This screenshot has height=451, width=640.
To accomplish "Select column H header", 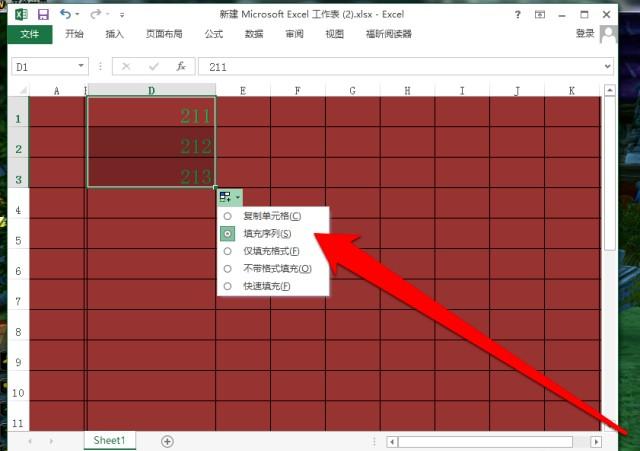I will (407, 90).
